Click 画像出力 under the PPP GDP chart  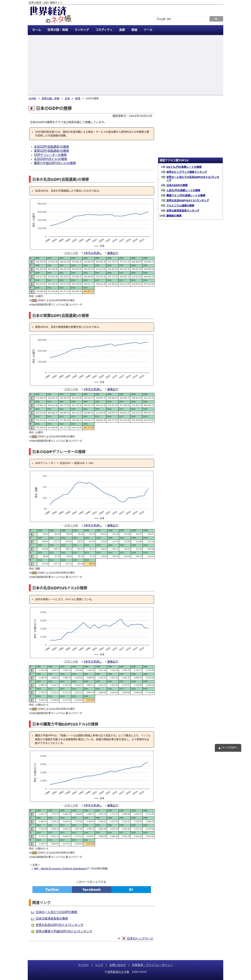pos(113,805)
